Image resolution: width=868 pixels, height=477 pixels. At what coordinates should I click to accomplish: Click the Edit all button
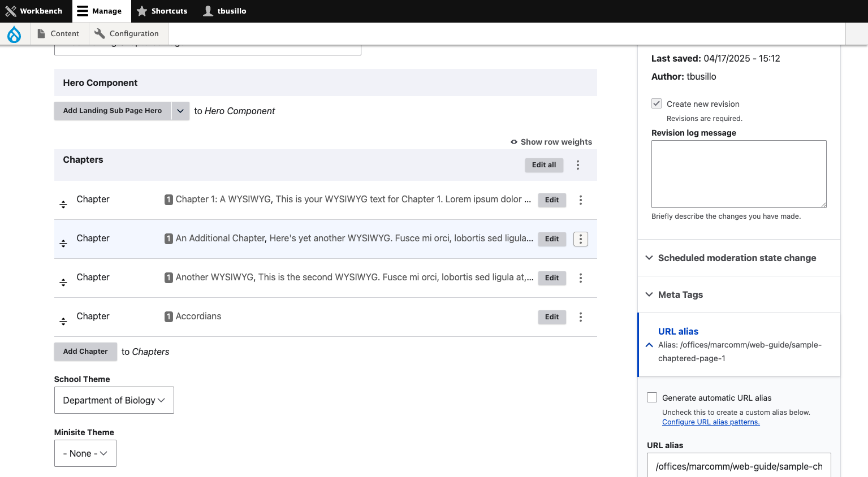(x=544, y=165)
